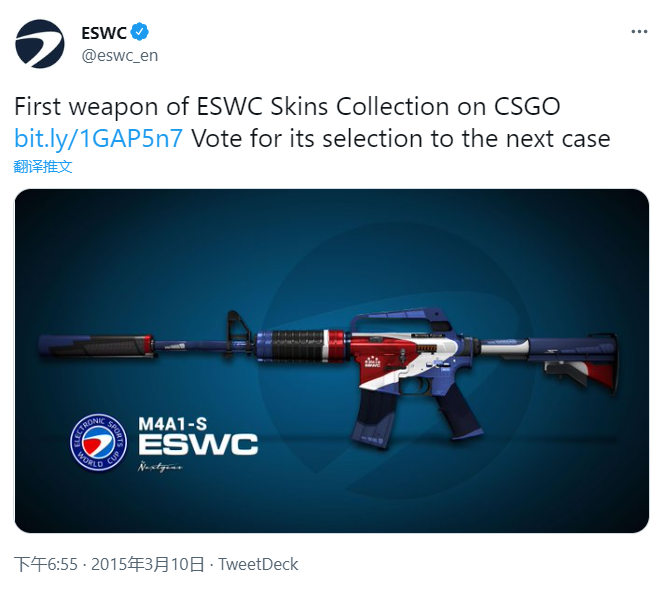Click the Electronic Sports World Cup emblem
Viewport: 662px width, 589px height.
(98, 442)
